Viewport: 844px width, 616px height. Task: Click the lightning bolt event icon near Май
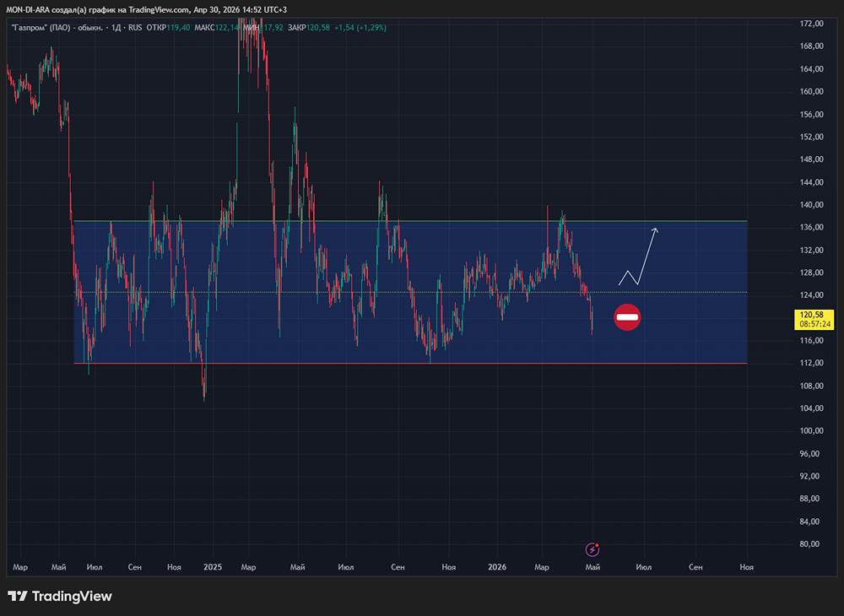click(x=592, y=549)
